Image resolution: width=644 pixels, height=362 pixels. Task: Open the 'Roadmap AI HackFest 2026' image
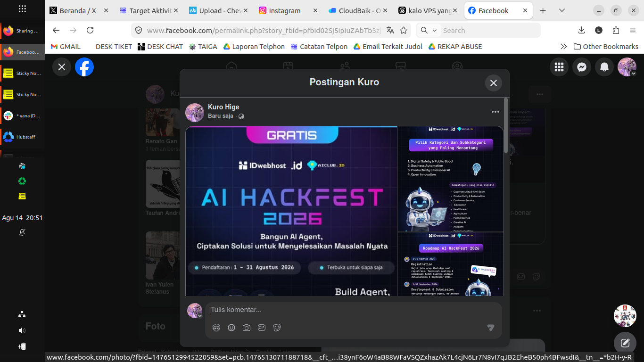point(451,264)
